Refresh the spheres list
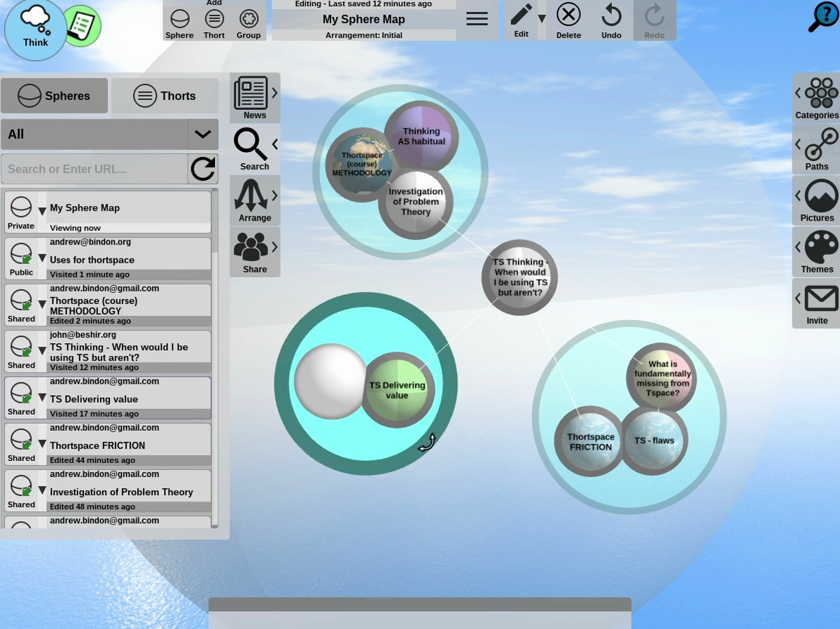This screenshot has width=840, height=629. click(x=203, y=169)
